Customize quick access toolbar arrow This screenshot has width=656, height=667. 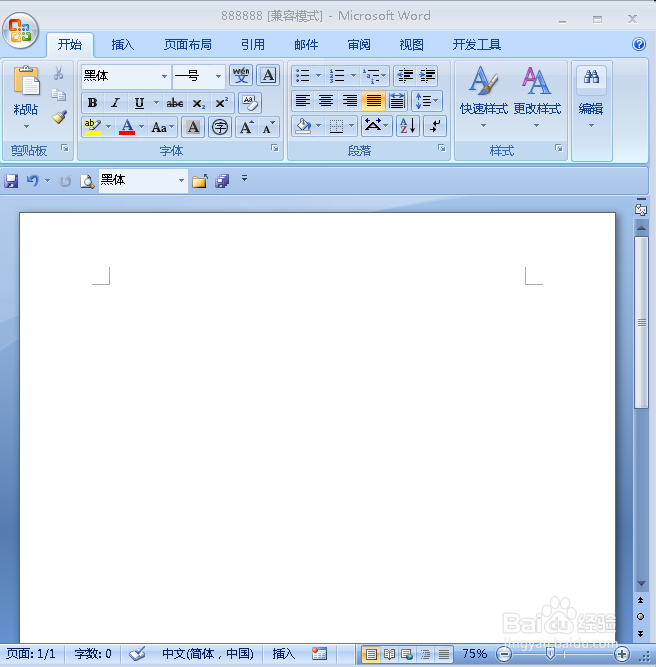(x=244, y=179)
